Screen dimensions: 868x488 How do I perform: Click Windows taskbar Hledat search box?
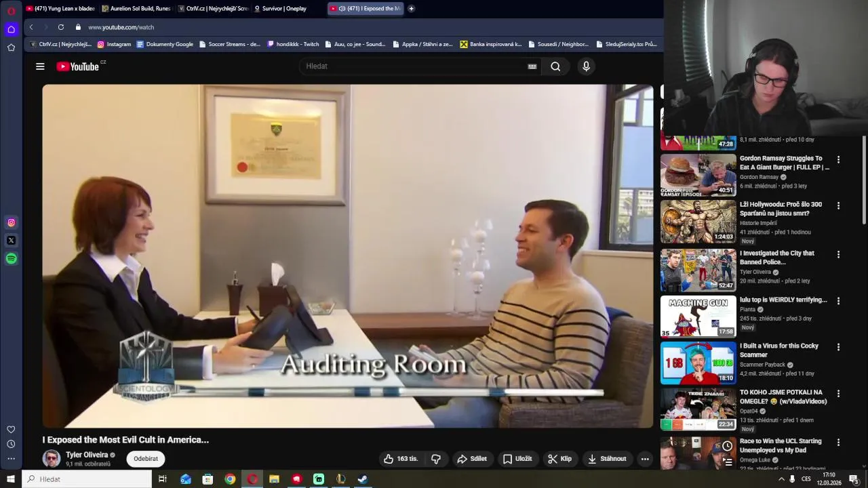pos(87,479)
